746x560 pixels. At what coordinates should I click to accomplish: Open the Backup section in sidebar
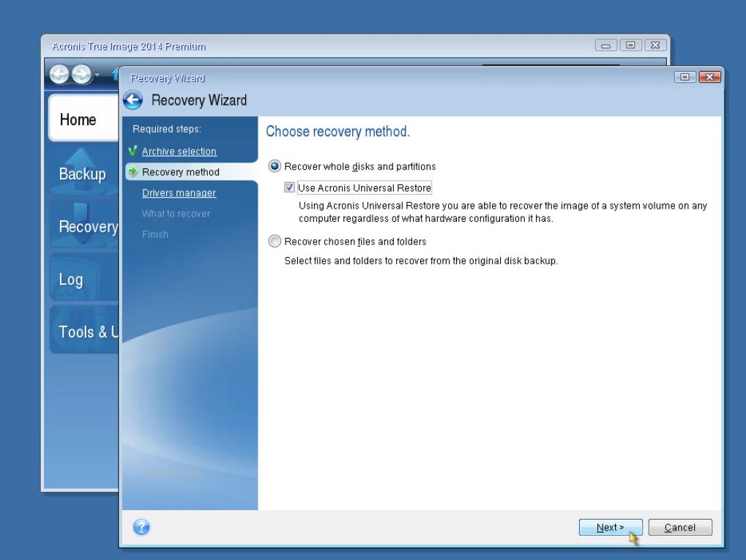pos(83,172)
